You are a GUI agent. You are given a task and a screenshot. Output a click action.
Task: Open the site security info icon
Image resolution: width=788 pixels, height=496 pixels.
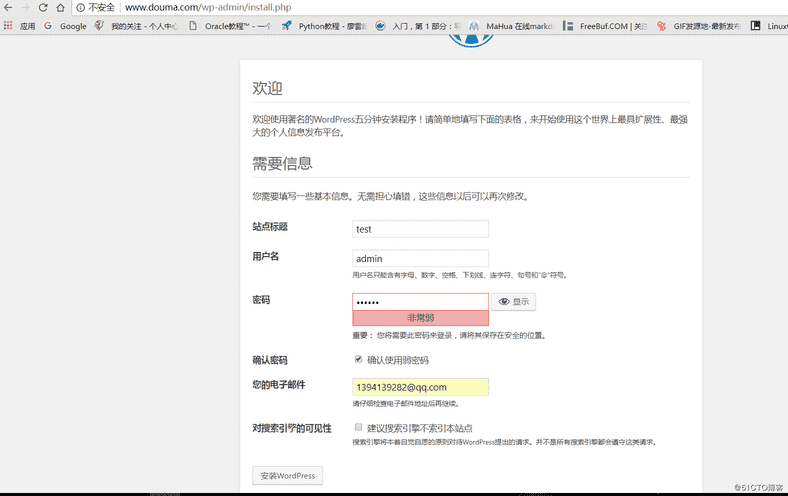80,8
